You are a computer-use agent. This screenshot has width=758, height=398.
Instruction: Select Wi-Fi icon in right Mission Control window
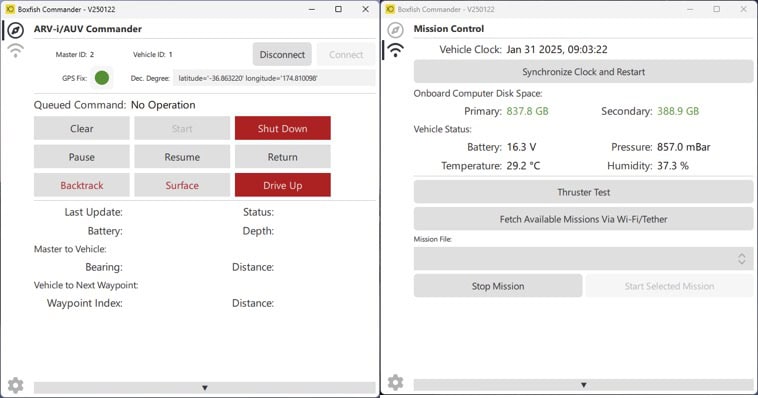point(395,50)
